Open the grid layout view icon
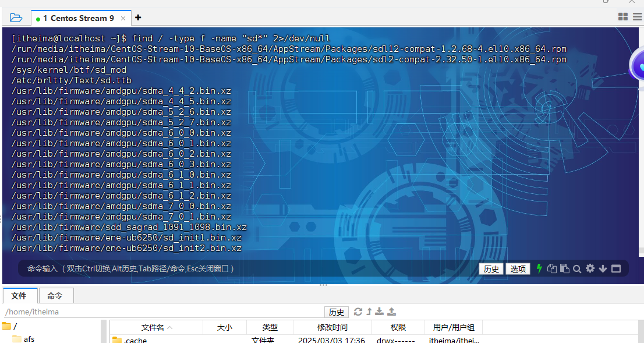Screen dimensions: 644x343 [622, 16]
